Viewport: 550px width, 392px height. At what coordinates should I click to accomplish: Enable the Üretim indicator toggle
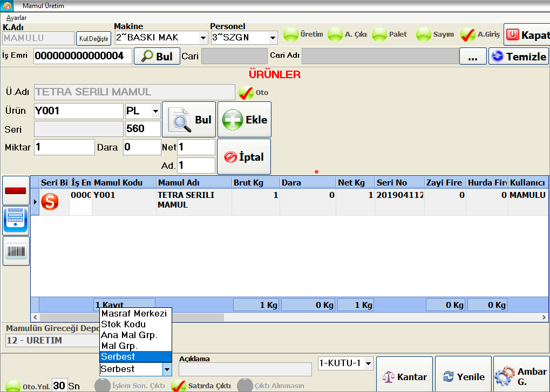[291, 35]
